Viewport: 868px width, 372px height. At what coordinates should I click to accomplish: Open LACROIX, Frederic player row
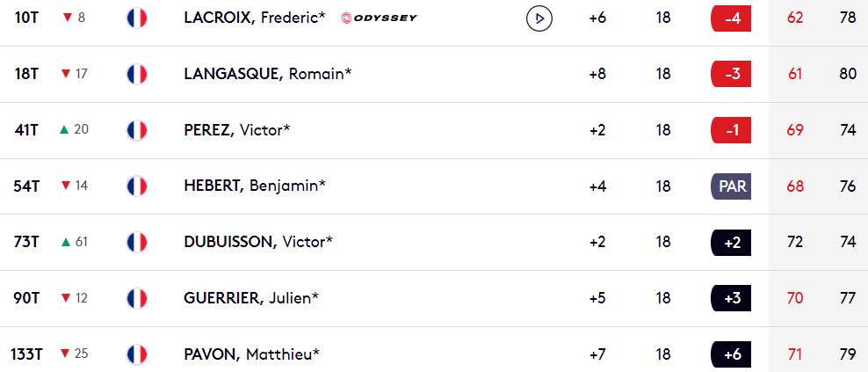[x=434, y=18]
